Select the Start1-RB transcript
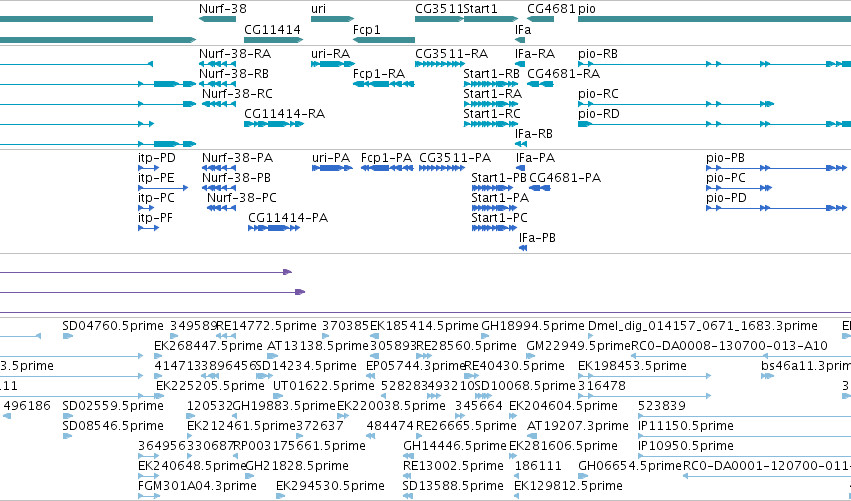Viewport: 851px width, 501px height. click(x=491, y=84)
